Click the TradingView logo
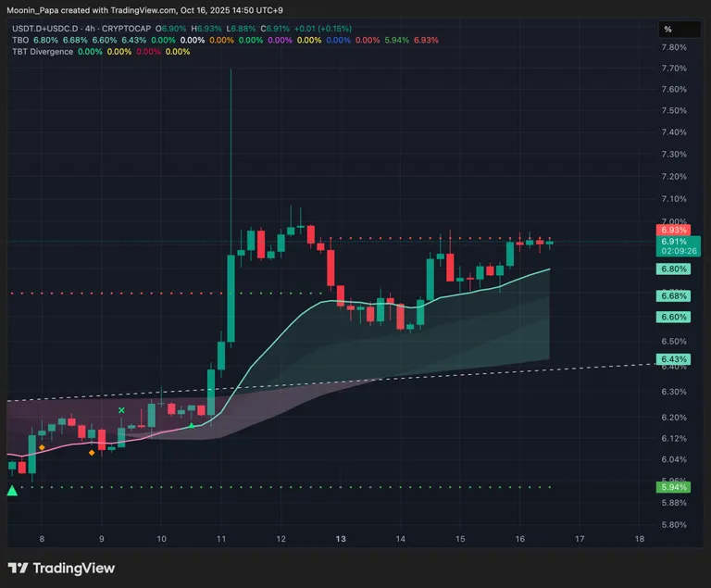This screenshot has height=588, width=711. tap(59, 568)
